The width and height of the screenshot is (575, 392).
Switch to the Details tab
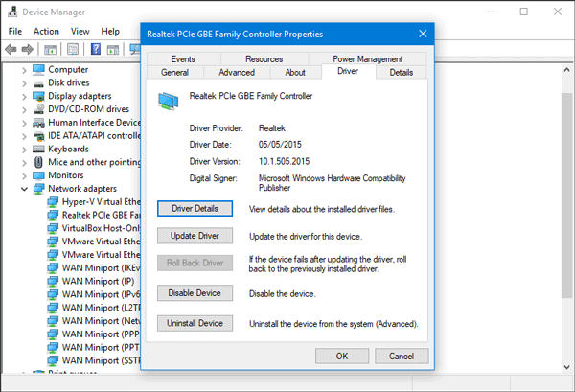pos(402,72)
